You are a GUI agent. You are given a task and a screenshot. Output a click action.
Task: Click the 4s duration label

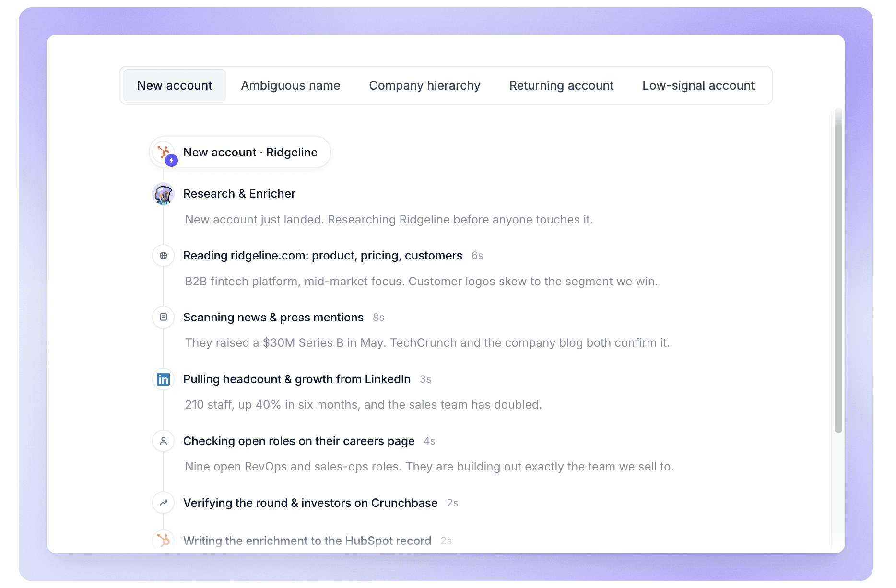[429, 441]
